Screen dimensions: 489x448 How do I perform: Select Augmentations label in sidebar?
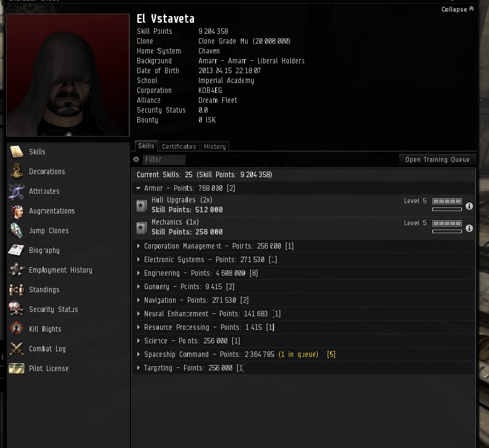(52, 211)
